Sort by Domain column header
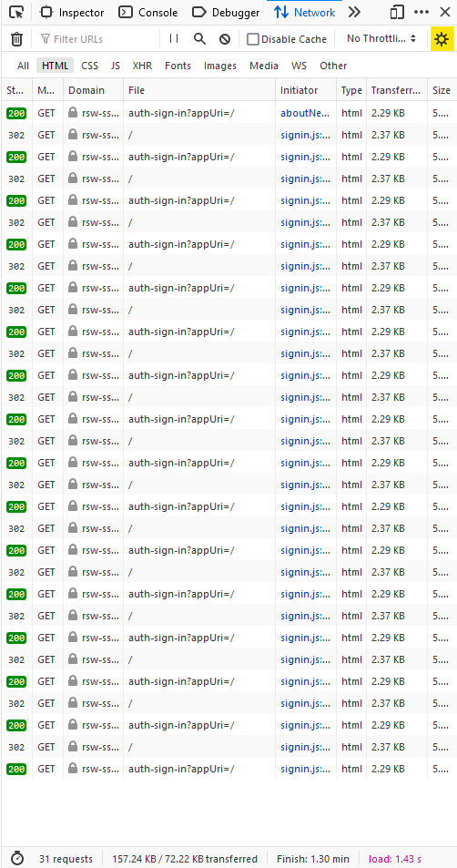 pos(94,90)
